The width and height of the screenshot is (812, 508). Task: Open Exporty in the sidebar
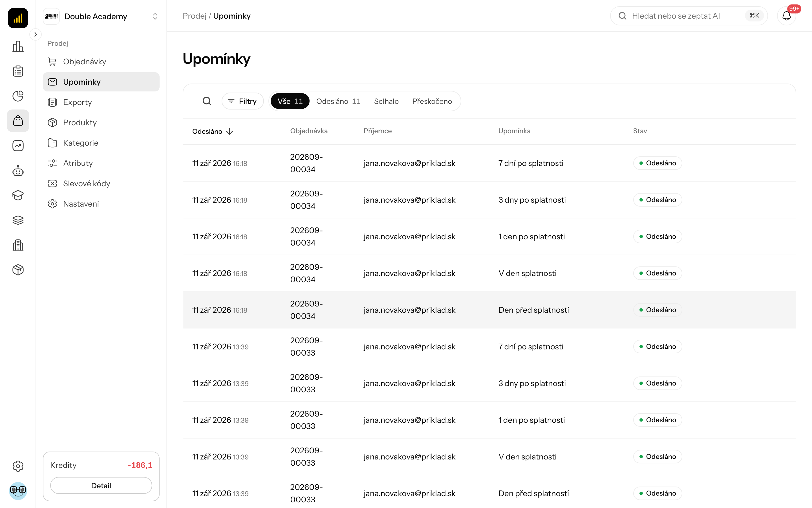click(101, 102)
